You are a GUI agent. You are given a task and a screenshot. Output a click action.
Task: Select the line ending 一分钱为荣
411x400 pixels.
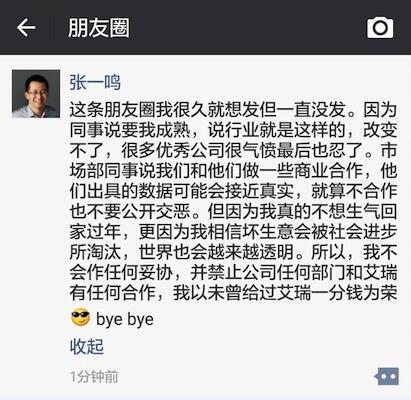(x=233, y=293)
